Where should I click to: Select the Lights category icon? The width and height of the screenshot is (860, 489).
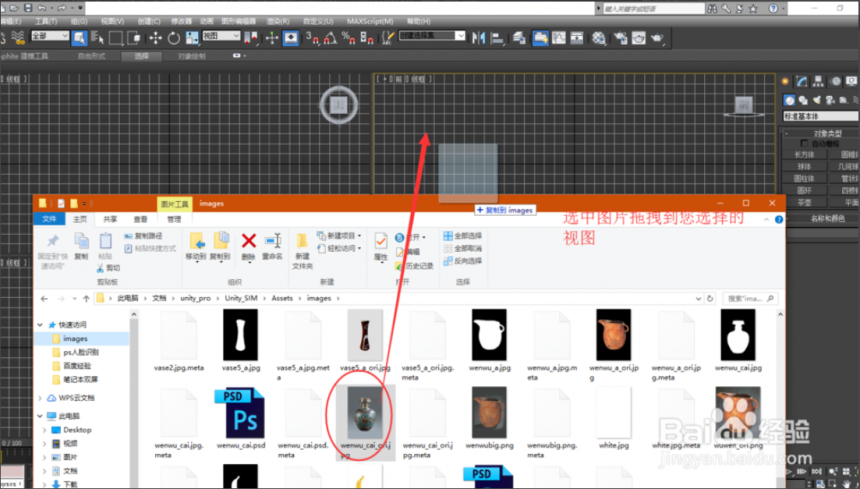[x=817, y=100]
